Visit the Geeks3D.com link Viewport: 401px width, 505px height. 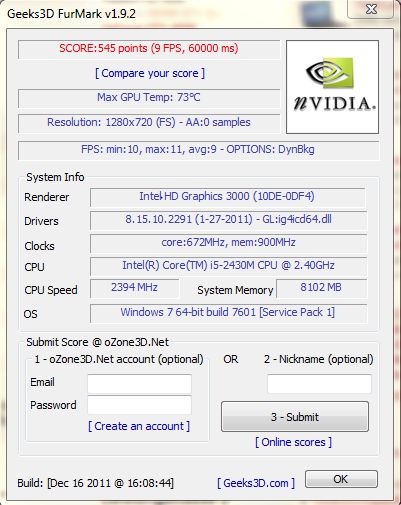click(x=256, y=483)
